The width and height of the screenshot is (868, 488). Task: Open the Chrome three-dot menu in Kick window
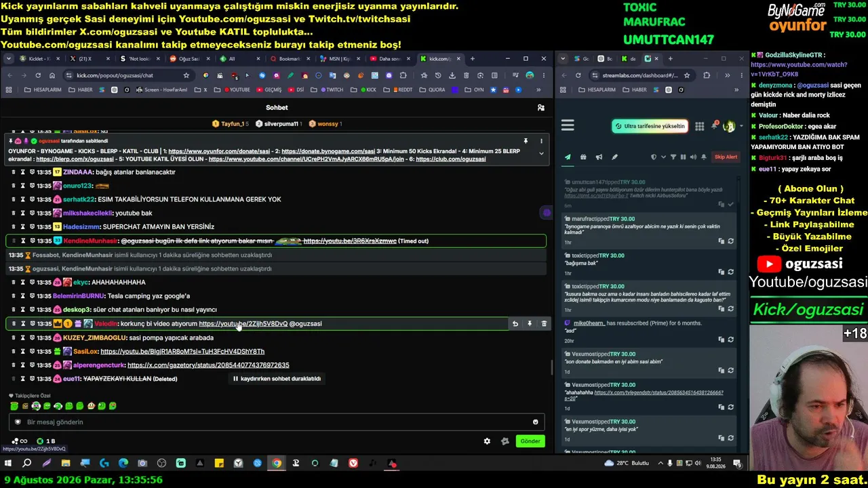(544, 75)
